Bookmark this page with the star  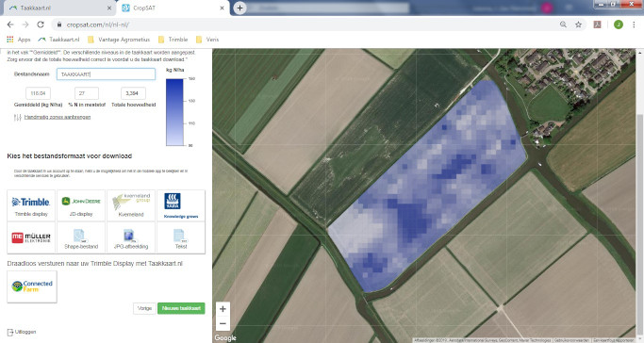pos(578,24)
